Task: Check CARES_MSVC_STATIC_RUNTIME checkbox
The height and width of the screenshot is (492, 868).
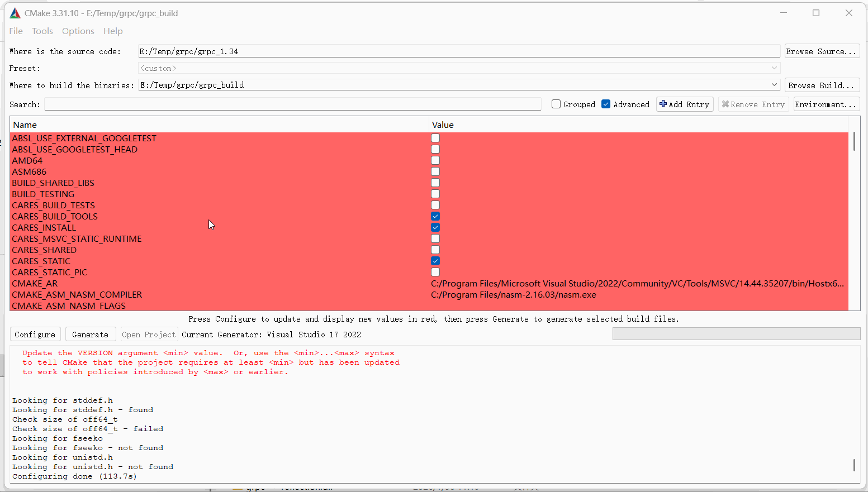Action: (x=435, y=238)
